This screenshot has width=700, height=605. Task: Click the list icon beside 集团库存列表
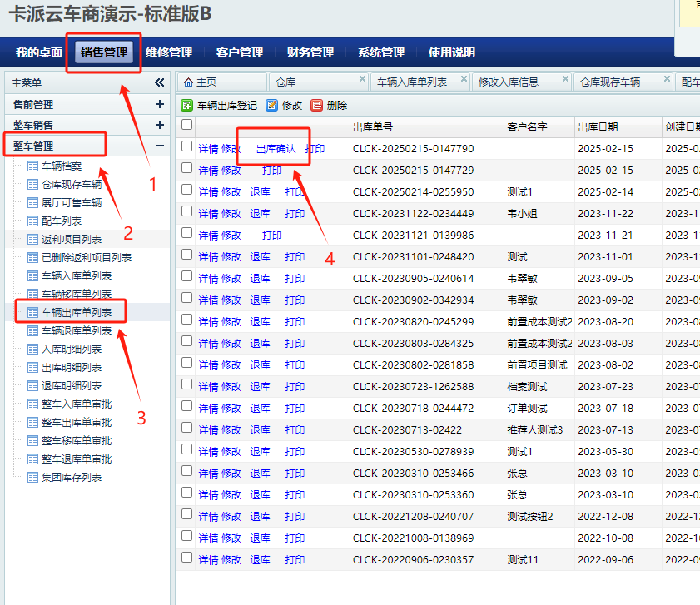(x=32, y=478)
